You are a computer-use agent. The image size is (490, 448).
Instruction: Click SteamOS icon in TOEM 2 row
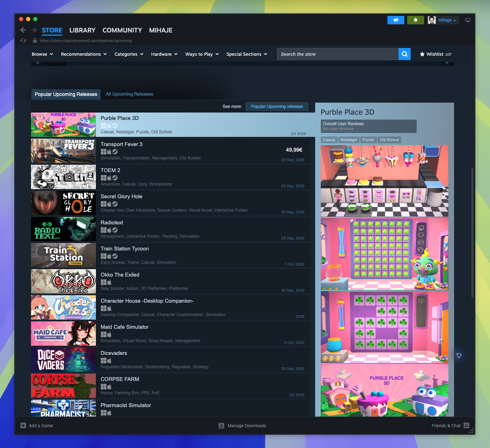coord(115,178)
